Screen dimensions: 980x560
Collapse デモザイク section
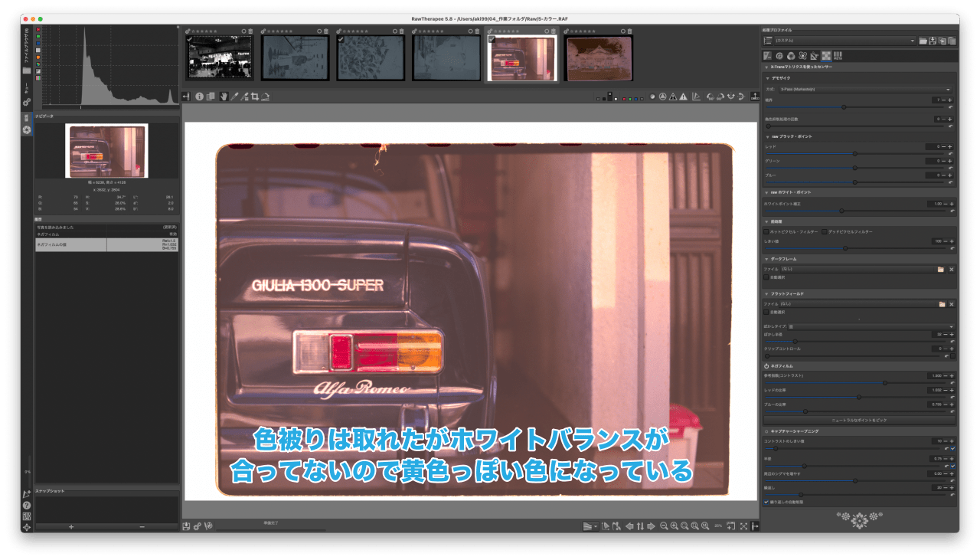click(x=768, y=78)
